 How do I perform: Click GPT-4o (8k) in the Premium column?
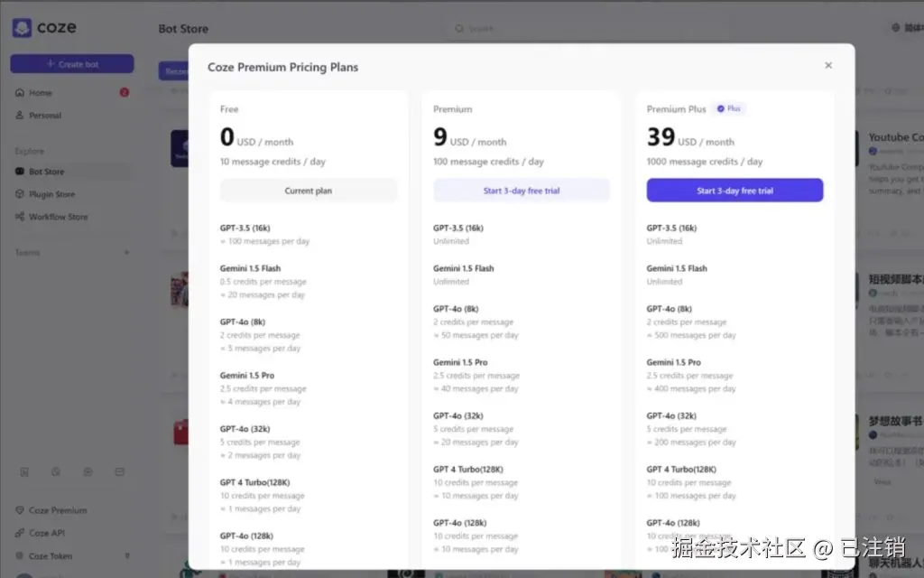[456, 309]
